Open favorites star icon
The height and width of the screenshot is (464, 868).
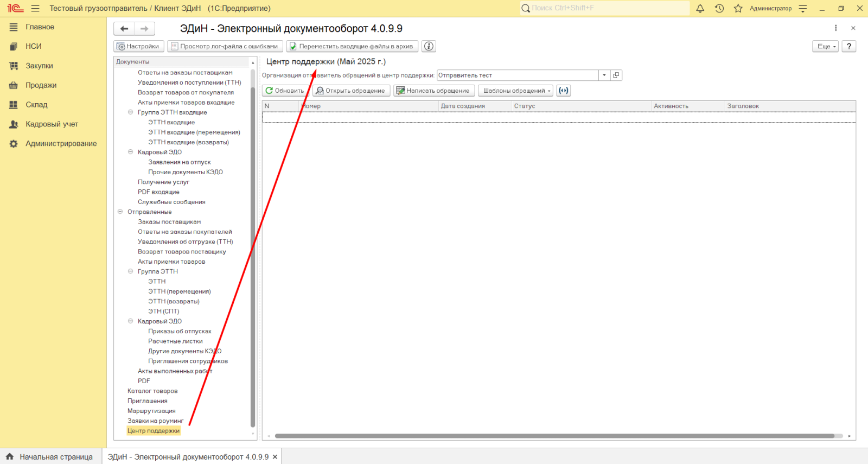[x=738, y=8]
